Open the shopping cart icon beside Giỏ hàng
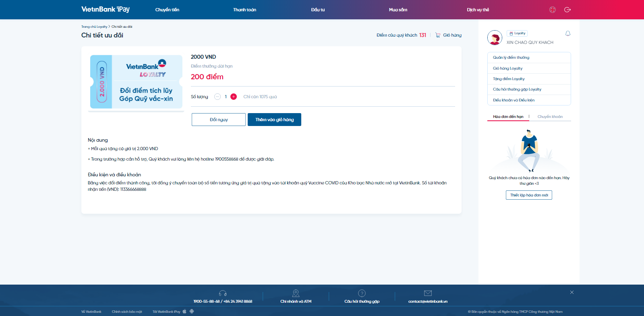The height and width of the screenshot is (316, 644). pyautogui.click(x=438, y=35)
